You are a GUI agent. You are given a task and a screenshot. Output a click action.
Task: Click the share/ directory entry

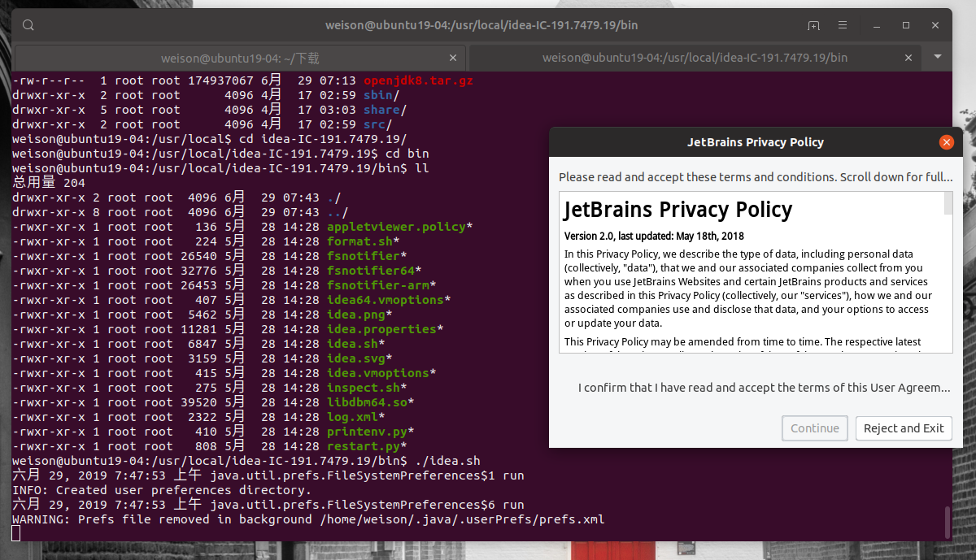(x=386, y=110)
